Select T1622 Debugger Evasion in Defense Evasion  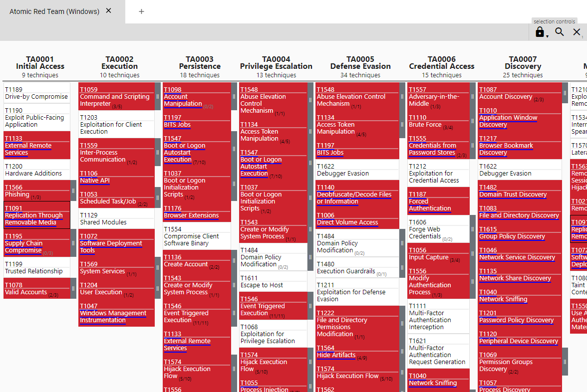[x=357, y=170]
